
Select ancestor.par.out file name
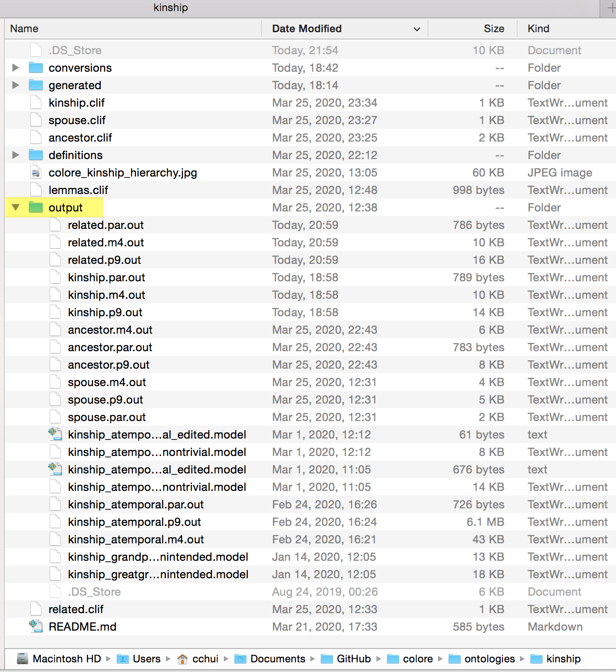pos(110,347)
